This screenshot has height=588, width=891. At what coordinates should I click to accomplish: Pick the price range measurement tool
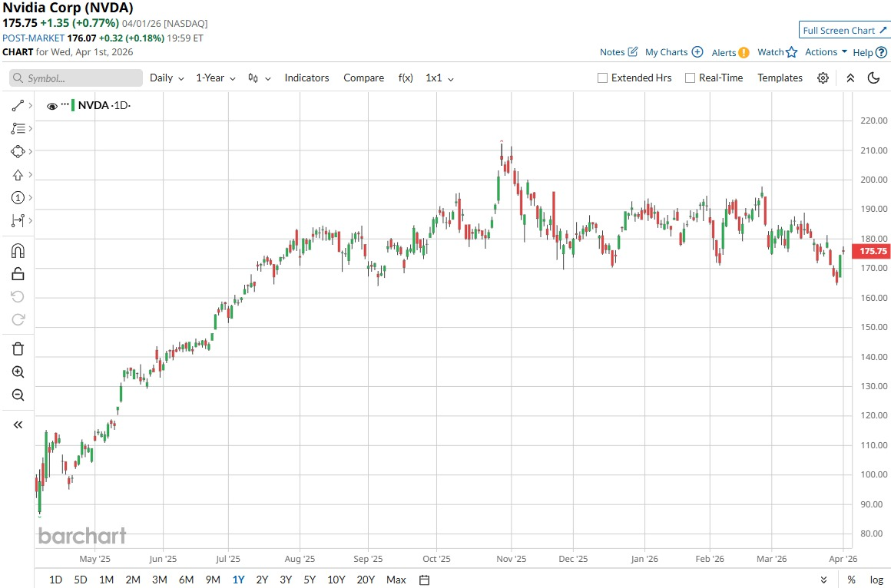point(18,220)
